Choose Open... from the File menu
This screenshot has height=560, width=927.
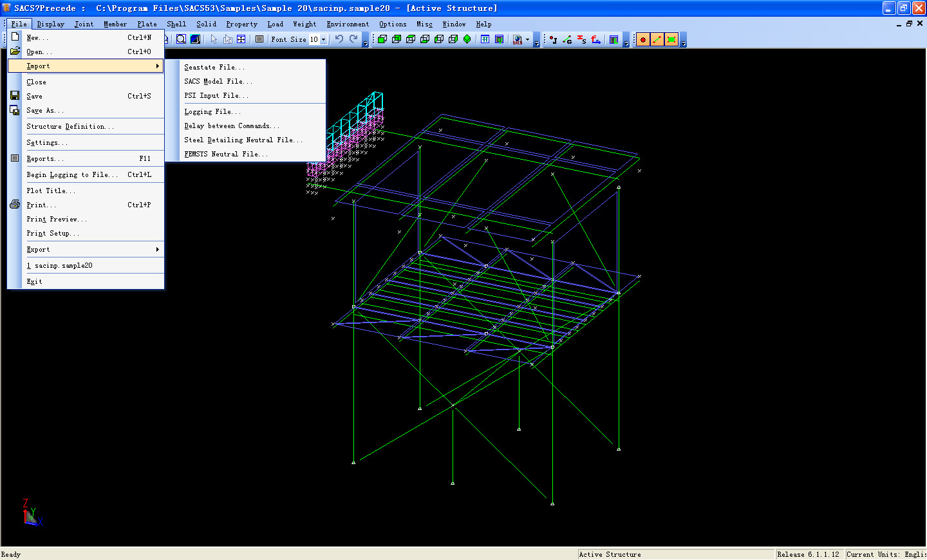point(86,51)
